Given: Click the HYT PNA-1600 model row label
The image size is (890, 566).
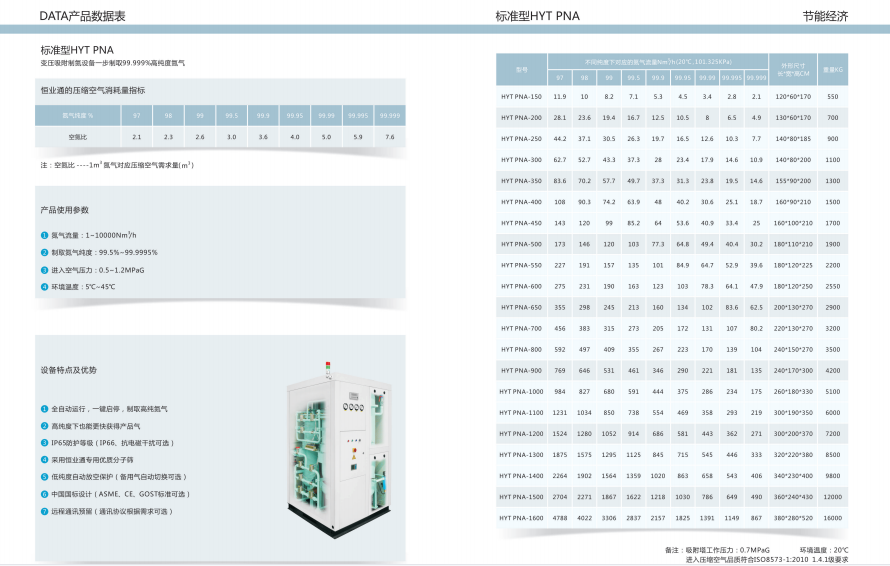Looking at the screenshot, I should [x=521, y=518].
